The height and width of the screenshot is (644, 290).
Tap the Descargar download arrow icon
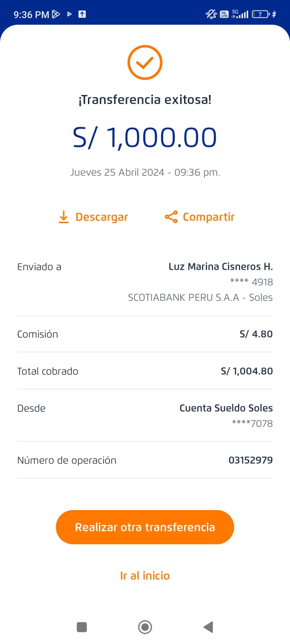pos(63,217)
